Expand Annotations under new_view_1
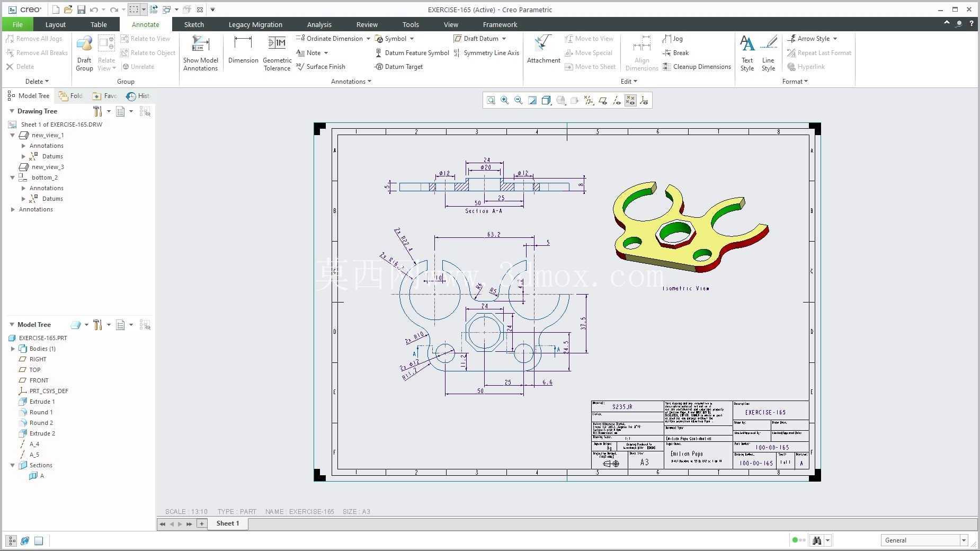The height and width of the screenshot is (551, 980). click(23, 146)
